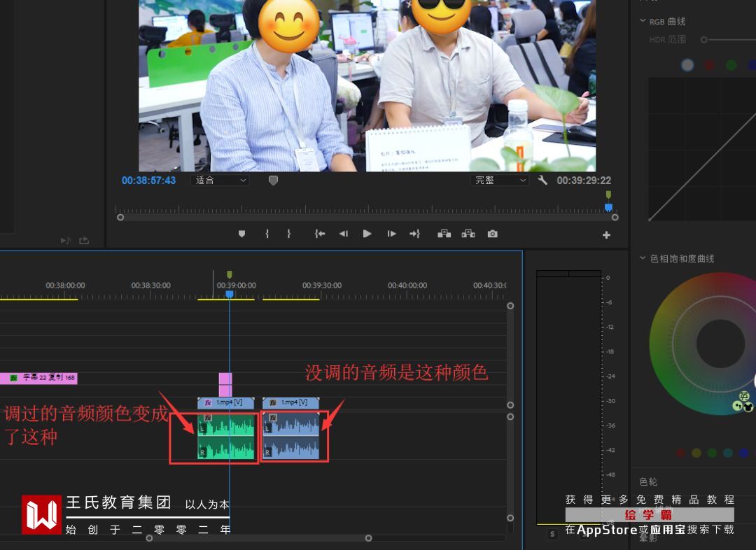Screen dimensions: 756x550
Task: Open the 色轮 section
Action: tap(648, 481)
